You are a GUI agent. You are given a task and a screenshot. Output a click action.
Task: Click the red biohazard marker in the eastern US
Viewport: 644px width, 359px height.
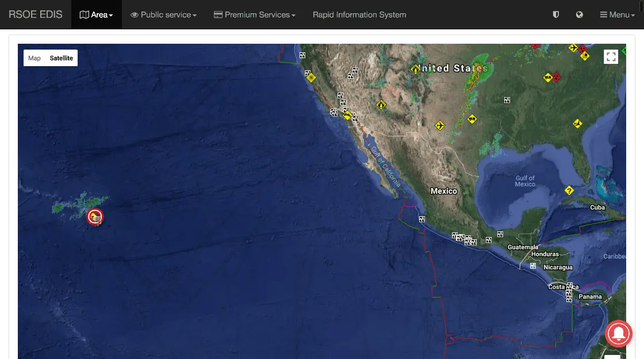556,77
